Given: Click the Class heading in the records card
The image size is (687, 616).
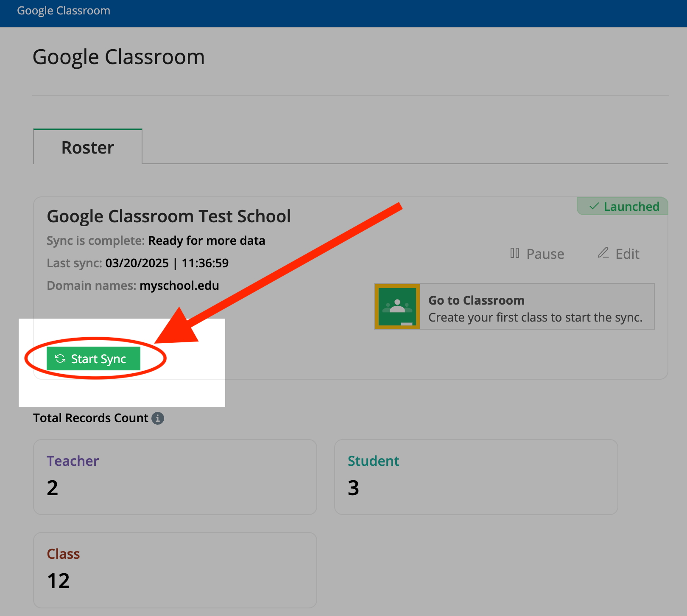Looking at the screenshot, I should (63, 554).
